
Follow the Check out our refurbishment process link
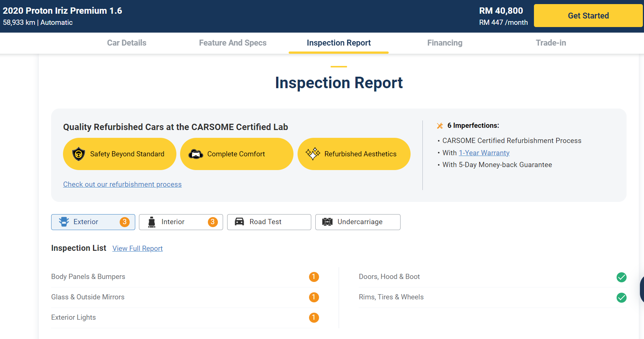[122, 185]
